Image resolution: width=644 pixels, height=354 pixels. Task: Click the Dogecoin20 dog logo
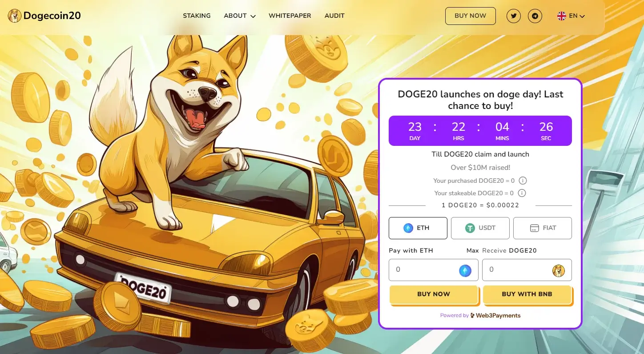coord(15,16)
